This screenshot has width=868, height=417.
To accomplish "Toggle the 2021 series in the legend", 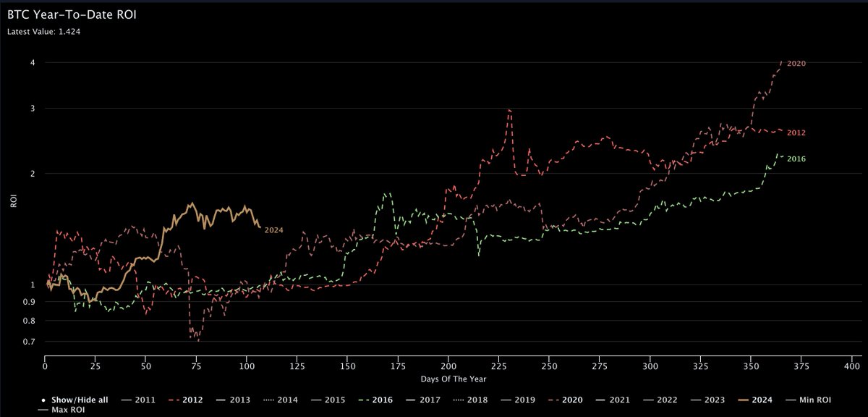I will 615,399.
